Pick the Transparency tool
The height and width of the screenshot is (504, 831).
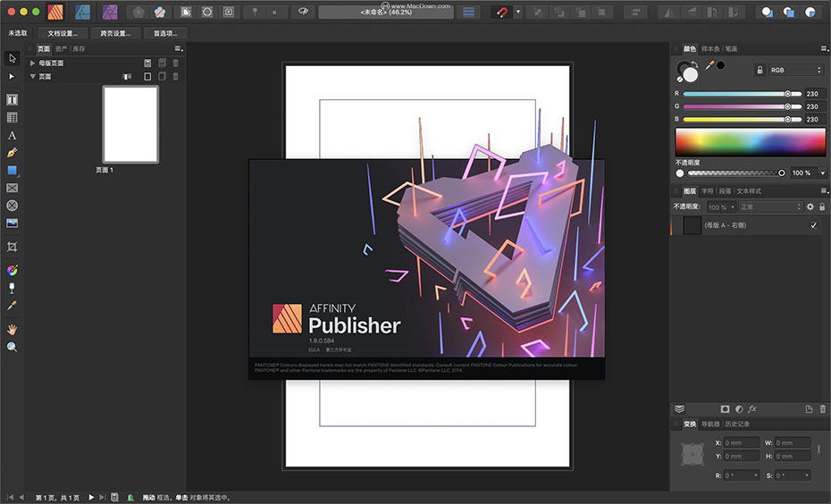click(x=13, y=288)
